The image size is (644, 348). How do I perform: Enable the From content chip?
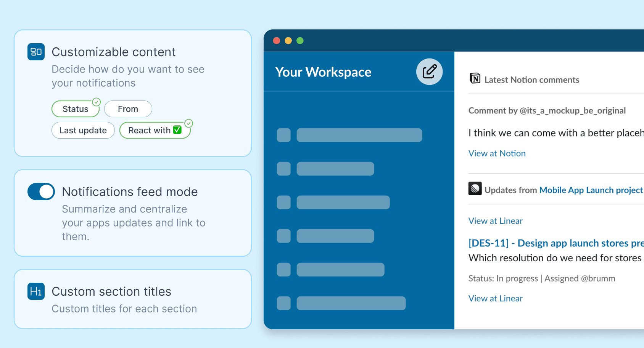coord(128,109)
